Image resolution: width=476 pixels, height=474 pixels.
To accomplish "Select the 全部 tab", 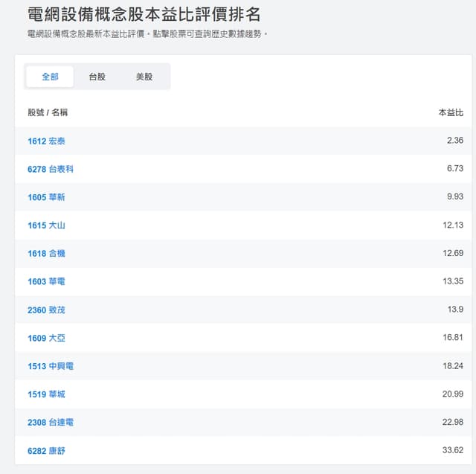I will (x=50, y=77).
